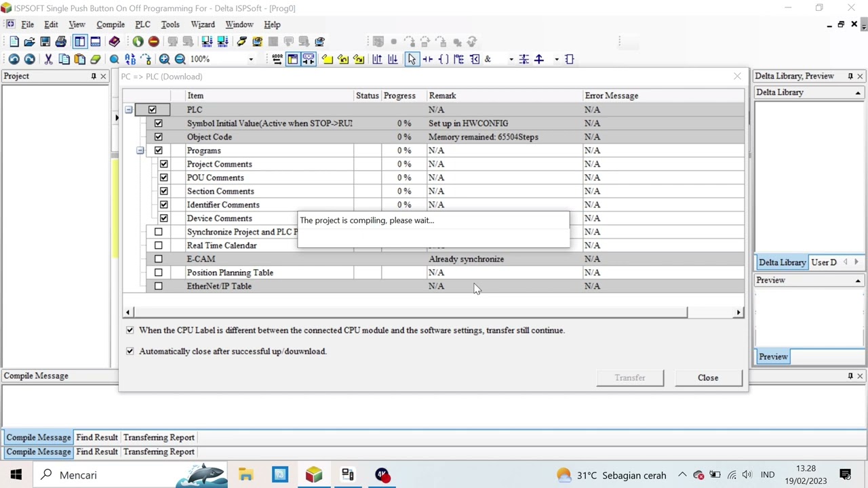Screen dimensions: 868x488
Task: Uncheck the POU Comments checkbox
Action: (x=163, y=178)
